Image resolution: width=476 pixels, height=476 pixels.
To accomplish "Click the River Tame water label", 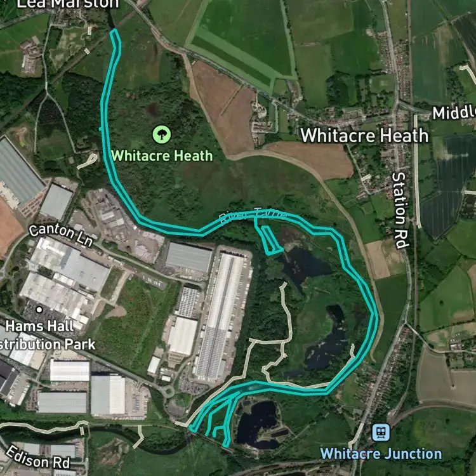I will [253, 215].
